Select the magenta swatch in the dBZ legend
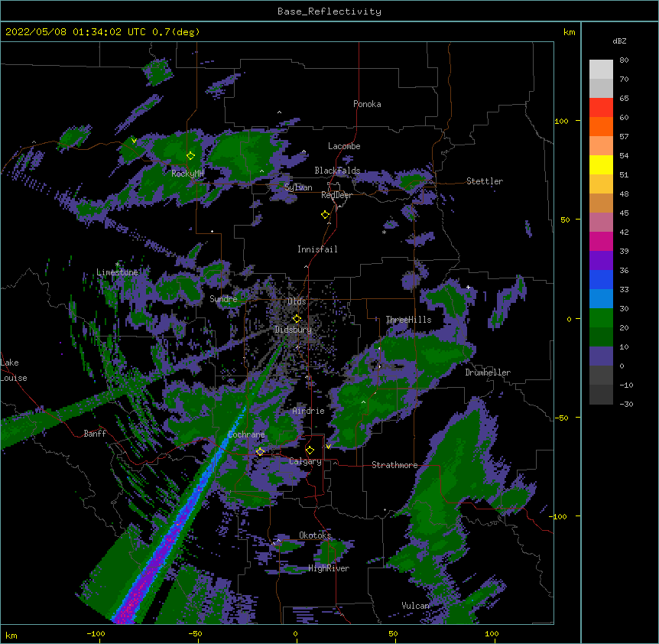 (x=601, y=241)
